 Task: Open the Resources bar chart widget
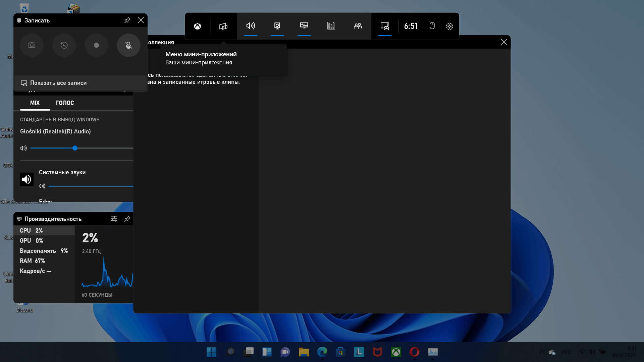tap(331, 26)
